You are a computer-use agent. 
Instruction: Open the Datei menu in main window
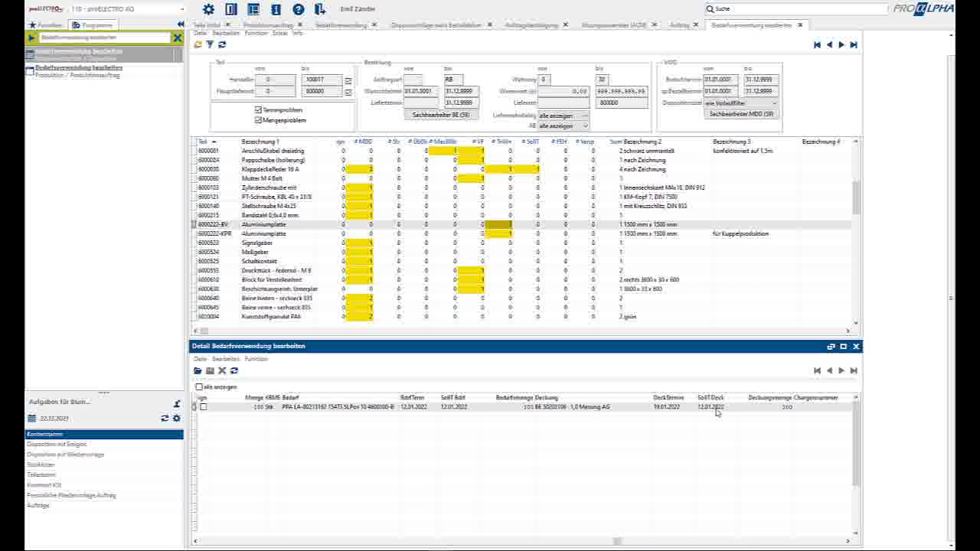[x=200, y=34]
